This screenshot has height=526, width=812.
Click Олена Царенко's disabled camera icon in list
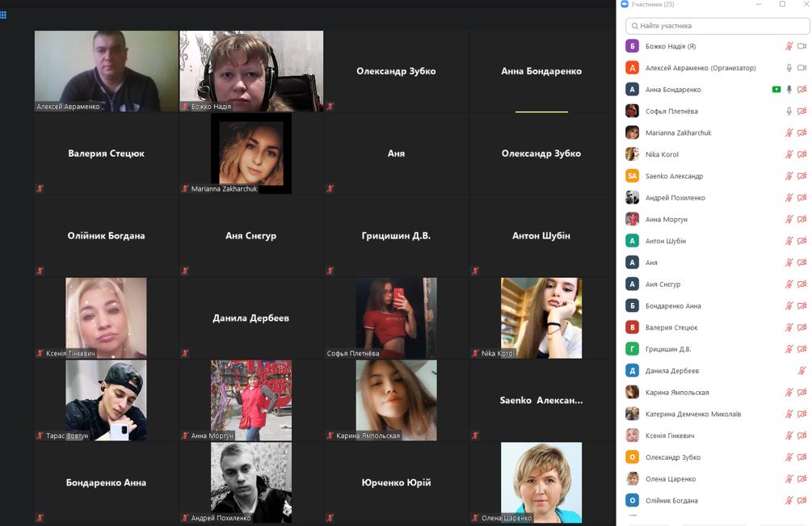pyautogui.click(x=802, y=479)
